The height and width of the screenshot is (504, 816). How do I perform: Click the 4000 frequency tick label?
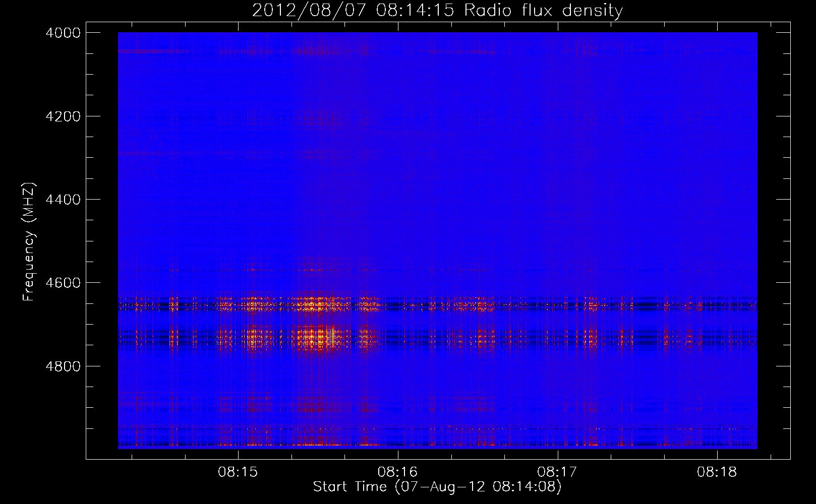(63, 33)
